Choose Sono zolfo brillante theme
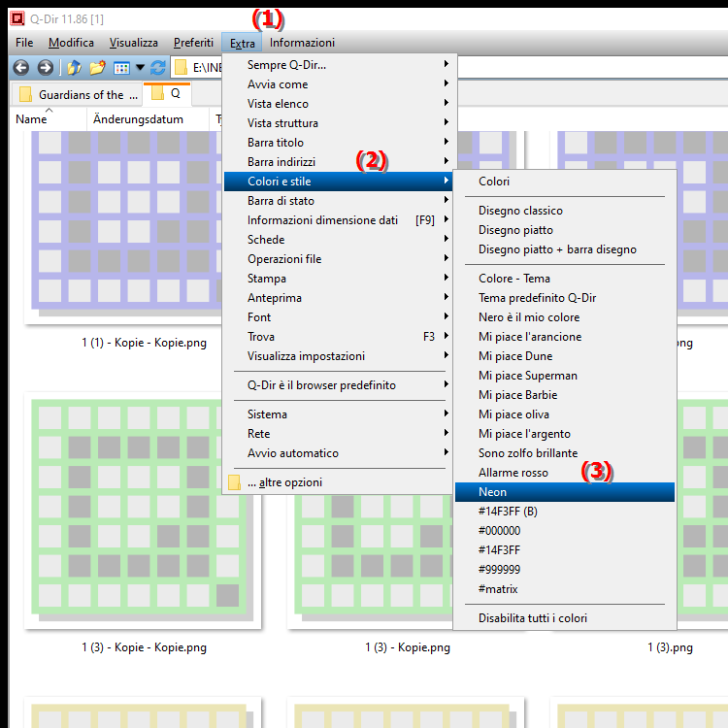Screen dimensions: 728x728 coord(565,453)
